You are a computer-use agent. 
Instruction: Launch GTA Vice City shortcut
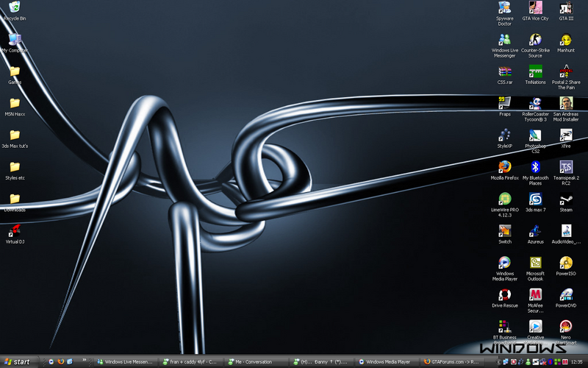click(x=535, y=9)
